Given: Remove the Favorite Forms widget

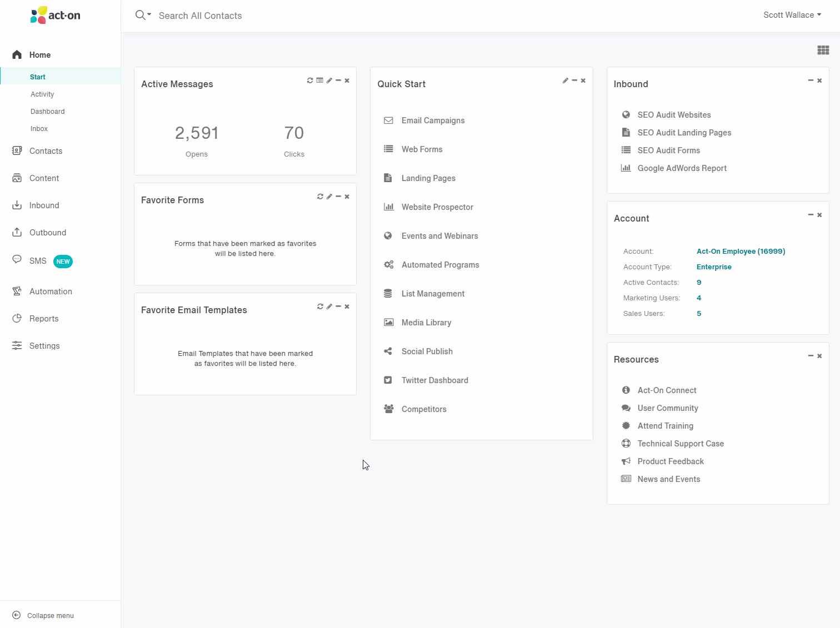Looking at the screenshot, I should 347,197.
